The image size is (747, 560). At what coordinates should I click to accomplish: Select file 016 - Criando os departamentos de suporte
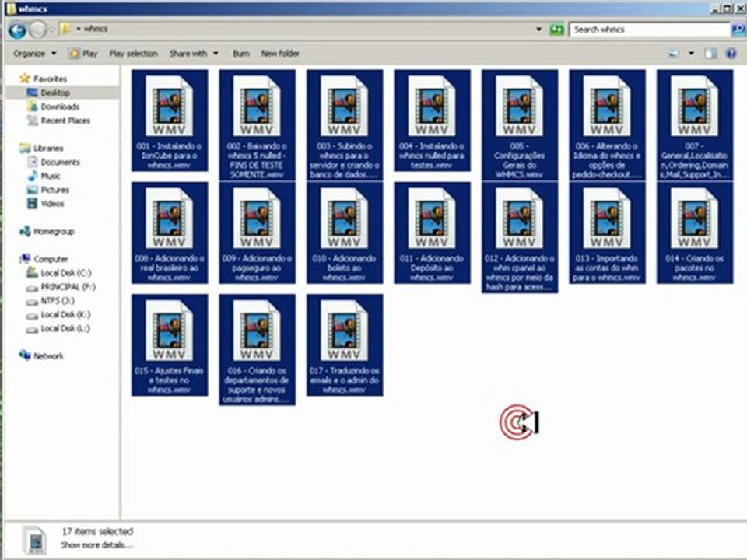[258, 350]
